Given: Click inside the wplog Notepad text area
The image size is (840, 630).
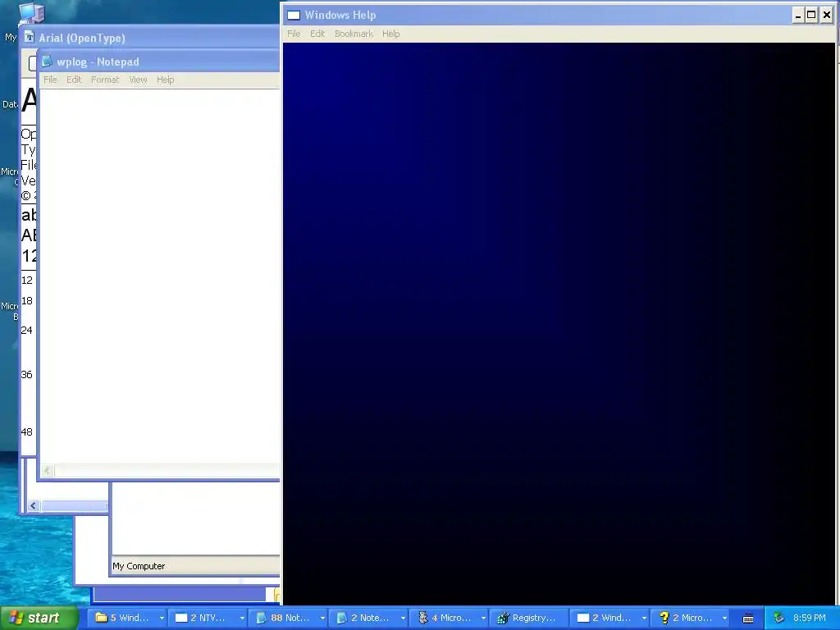Looking at the screenshot, I should click(160, 276).
